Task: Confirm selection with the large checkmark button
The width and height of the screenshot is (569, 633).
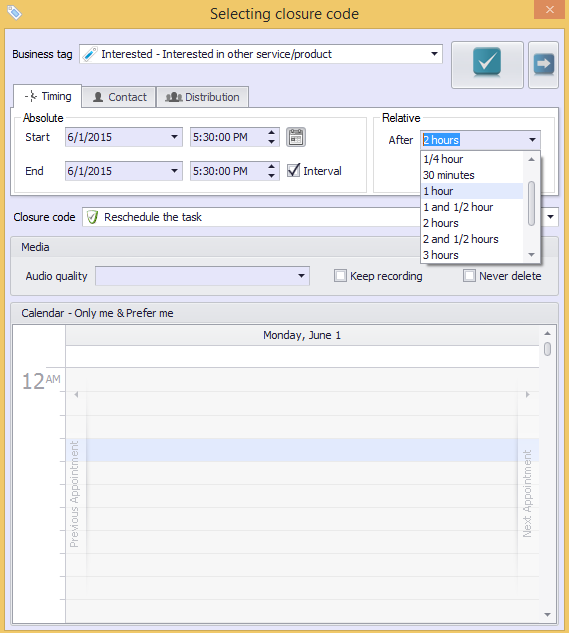Action: [487, 65]
